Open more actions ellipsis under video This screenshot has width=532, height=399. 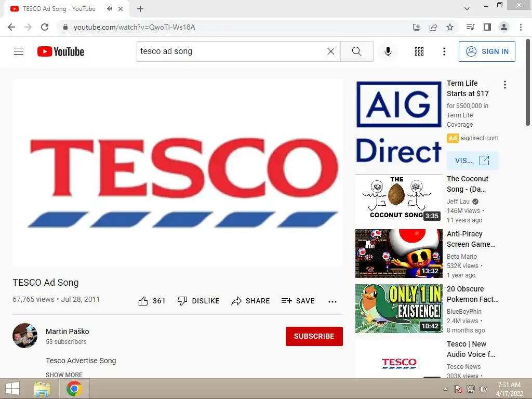(x=332, y=301)
